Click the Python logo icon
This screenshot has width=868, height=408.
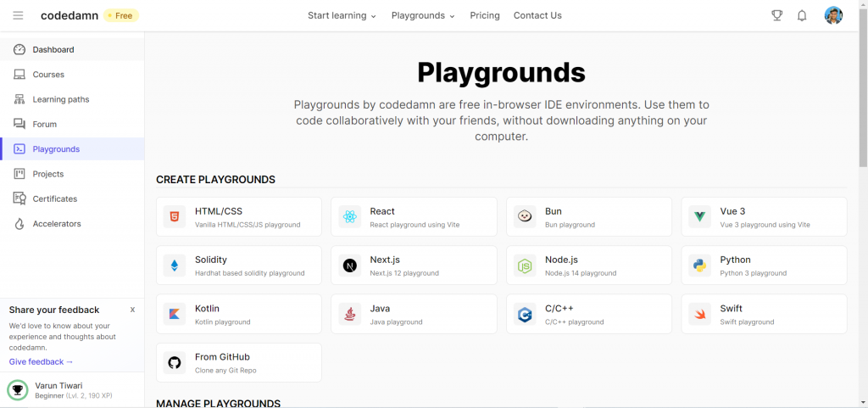pyautogui.click(x=699, y=265)
